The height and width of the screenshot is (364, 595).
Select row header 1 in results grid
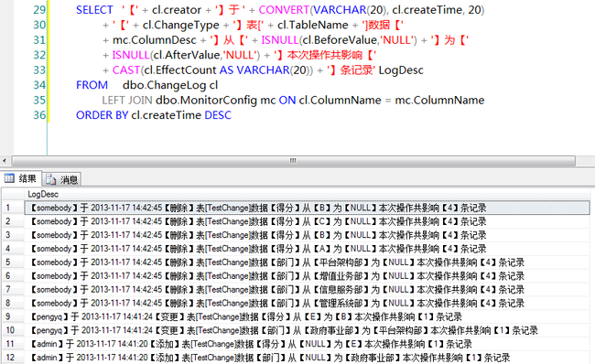point(13,208)
